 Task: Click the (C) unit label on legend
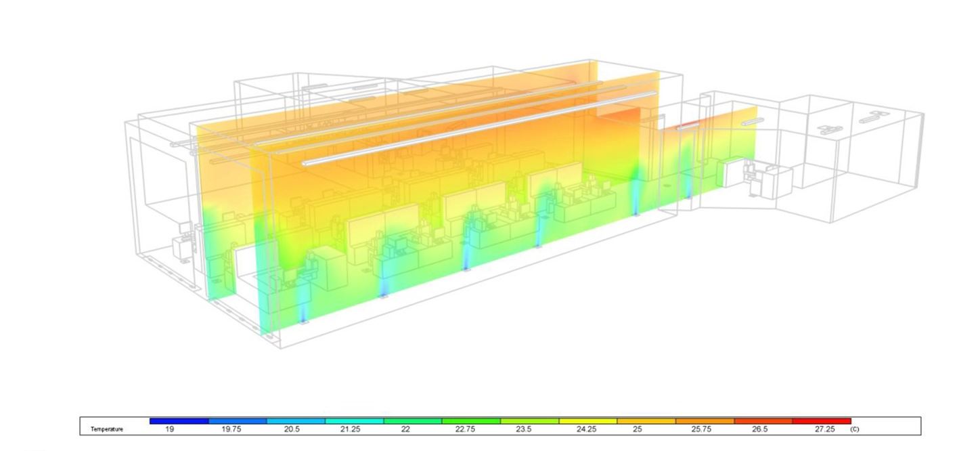[x=855, y=429]
